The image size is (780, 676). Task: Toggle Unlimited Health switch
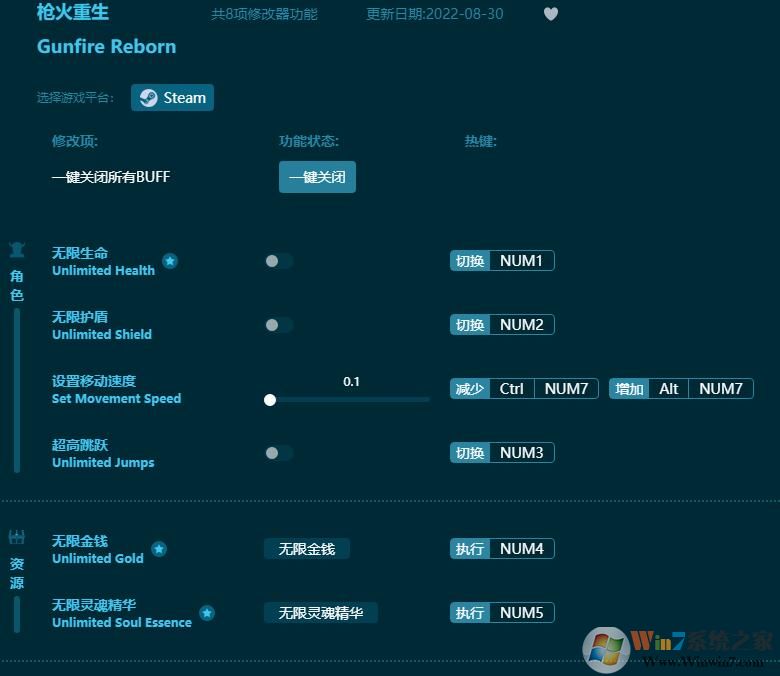pyautogui.click(x=279, y=261)
